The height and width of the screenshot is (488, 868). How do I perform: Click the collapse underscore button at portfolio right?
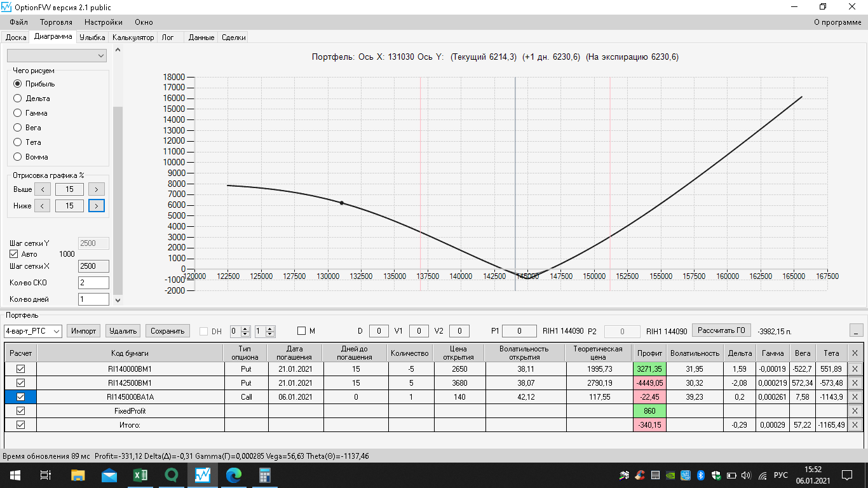pos(856,330)
